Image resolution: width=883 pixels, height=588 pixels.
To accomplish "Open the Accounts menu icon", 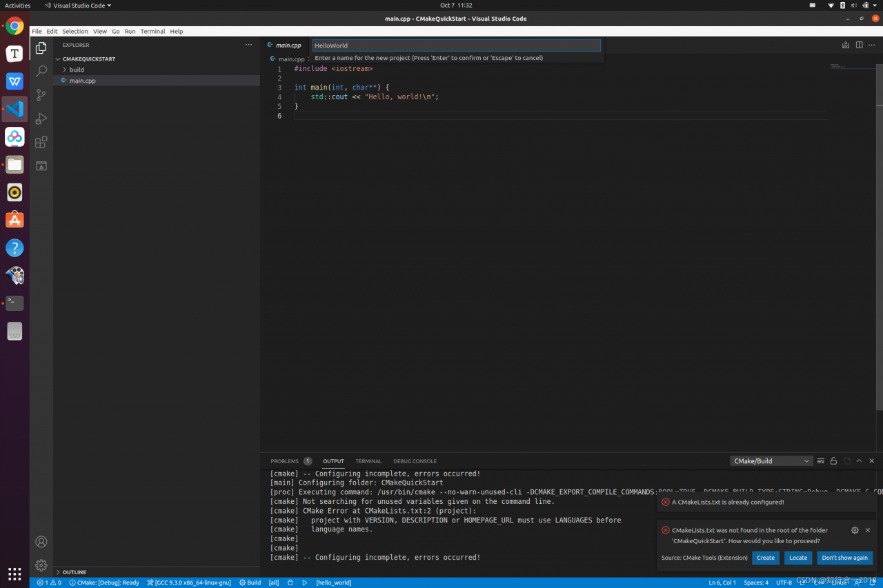I will coord(41,542).
